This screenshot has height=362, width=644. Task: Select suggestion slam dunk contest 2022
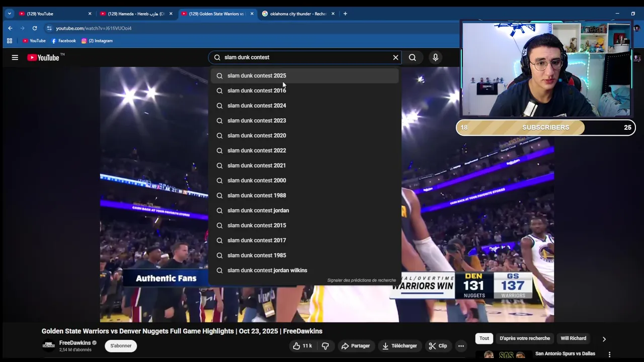click(x=304, y=150)
